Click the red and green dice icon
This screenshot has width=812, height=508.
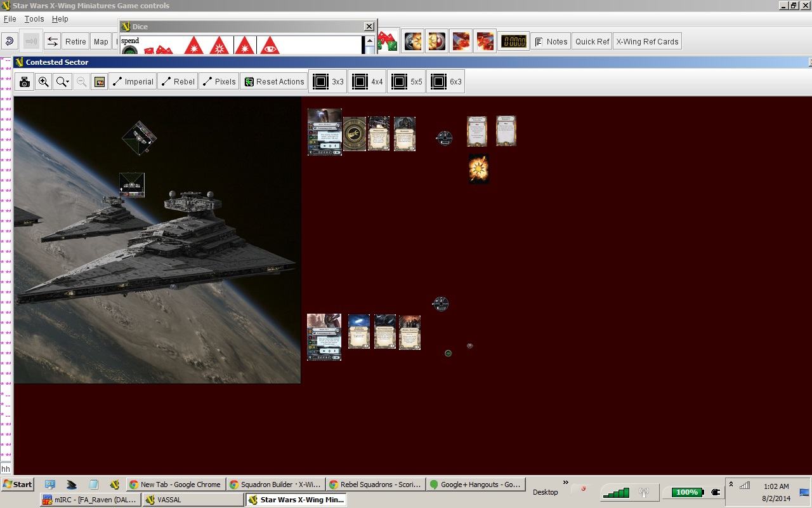(388, 42)
